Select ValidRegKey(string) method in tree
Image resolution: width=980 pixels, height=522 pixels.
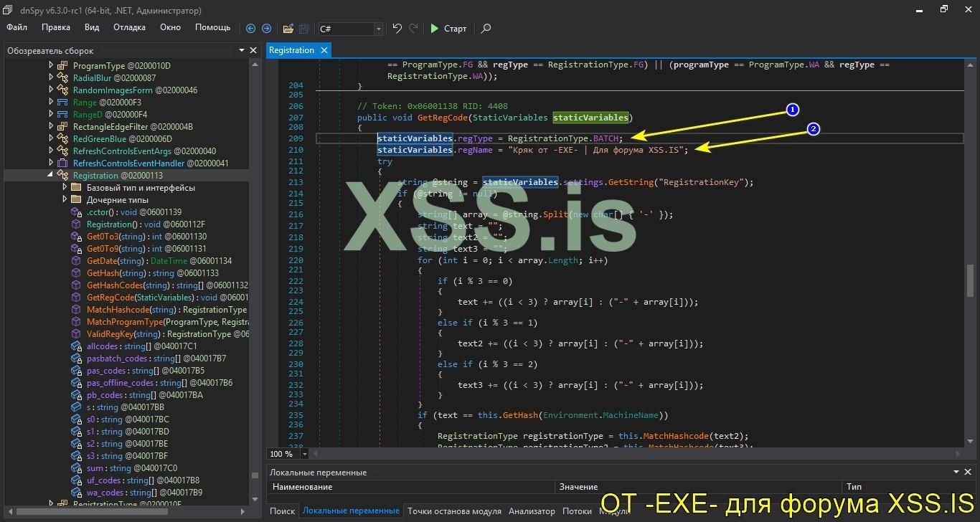tap(168, 334)
